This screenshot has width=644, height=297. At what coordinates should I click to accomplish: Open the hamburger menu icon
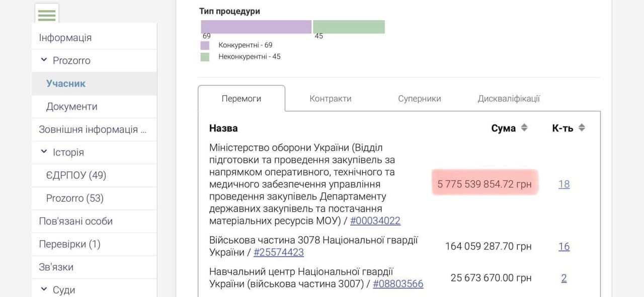47,15
